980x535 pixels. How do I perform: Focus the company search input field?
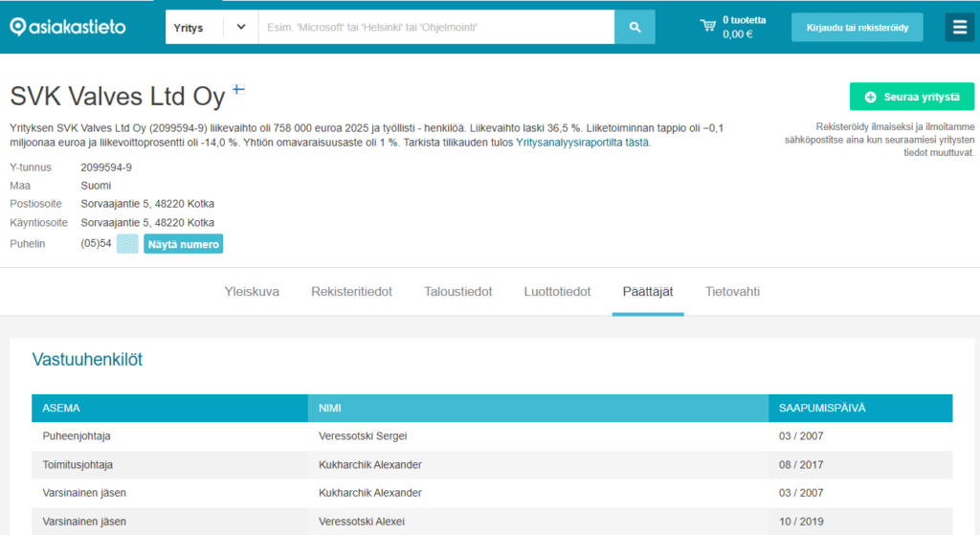pos(436,27)
